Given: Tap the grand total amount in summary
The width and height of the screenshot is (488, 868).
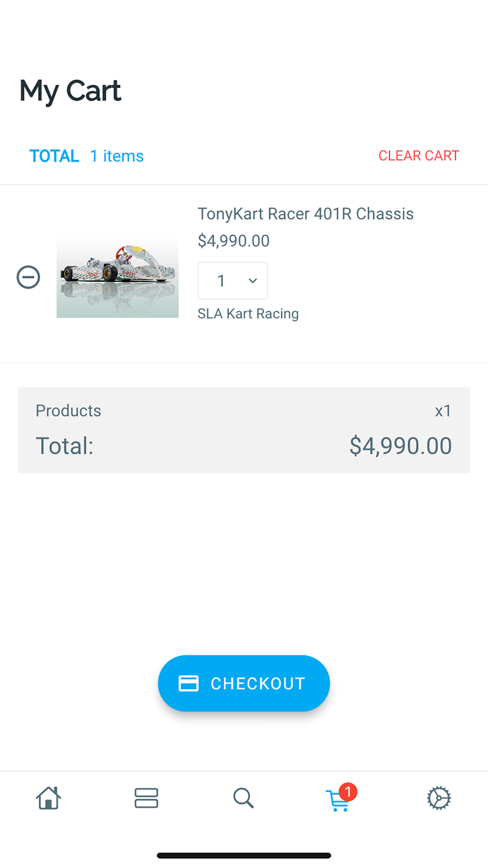Looking at the screenshot, I should 400,446.
